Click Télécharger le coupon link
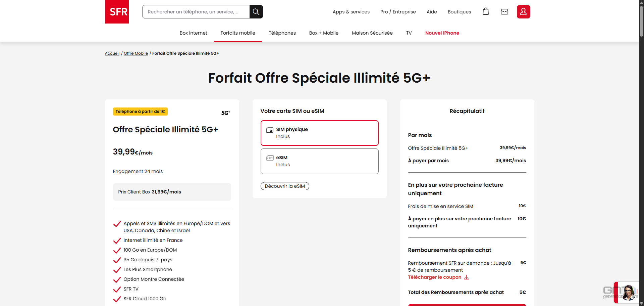Image resolution: width=644 pixels, height=306 pixels. [434, 277]
